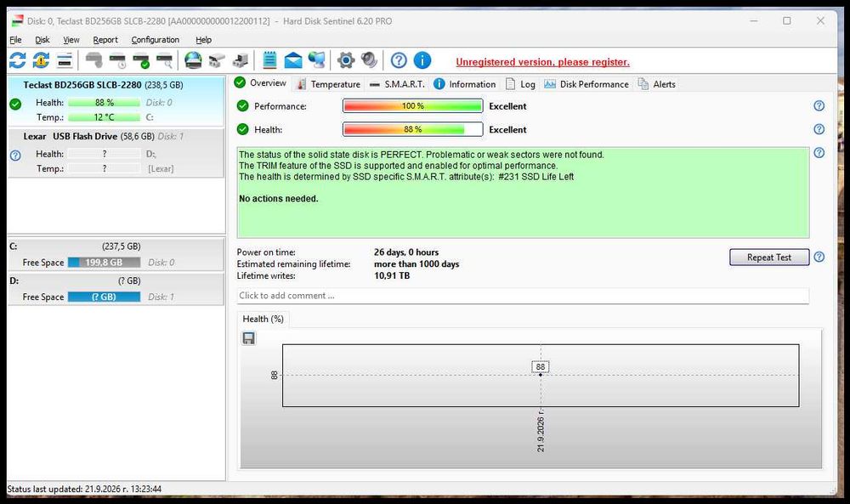850x504 pixels.
Task: Select the Health (%) graph tab
Action: [x=263, y=320]
